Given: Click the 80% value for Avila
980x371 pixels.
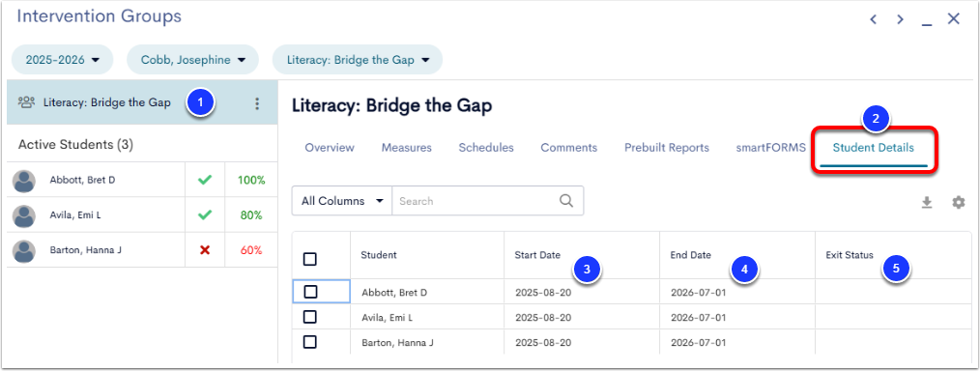Looking at the screenshot, I should (251, 215).
